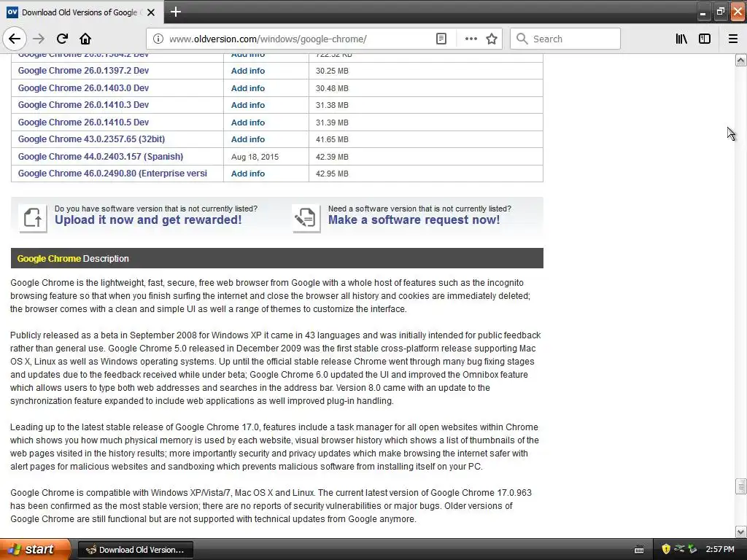Open the Library icon
Viewport: 747px width, 560px height.
point(681,39)
